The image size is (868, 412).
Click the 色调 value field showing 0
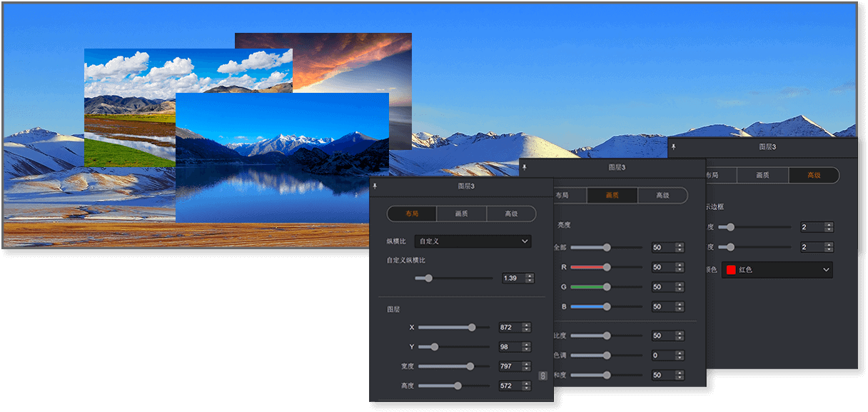click(x=662, y=355)
